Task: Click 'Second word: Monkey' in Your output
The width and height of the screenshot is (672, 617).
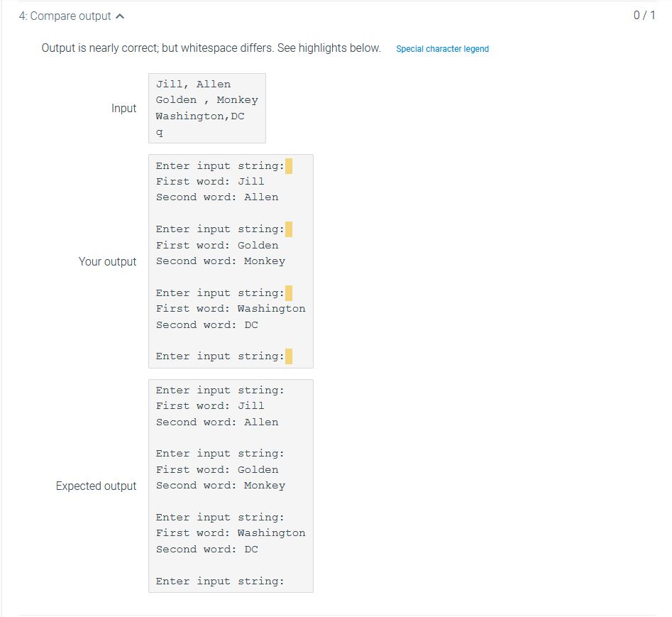Action: [x=220, y=261]
